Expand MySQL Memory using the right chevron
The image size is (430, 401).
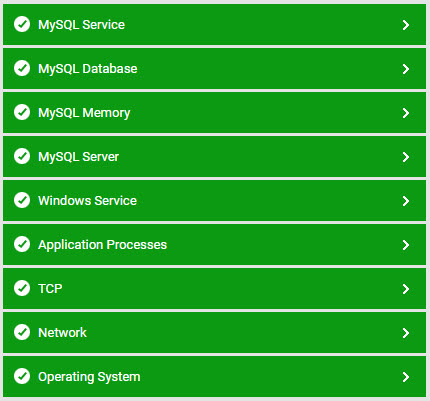(x=406, y=113)
